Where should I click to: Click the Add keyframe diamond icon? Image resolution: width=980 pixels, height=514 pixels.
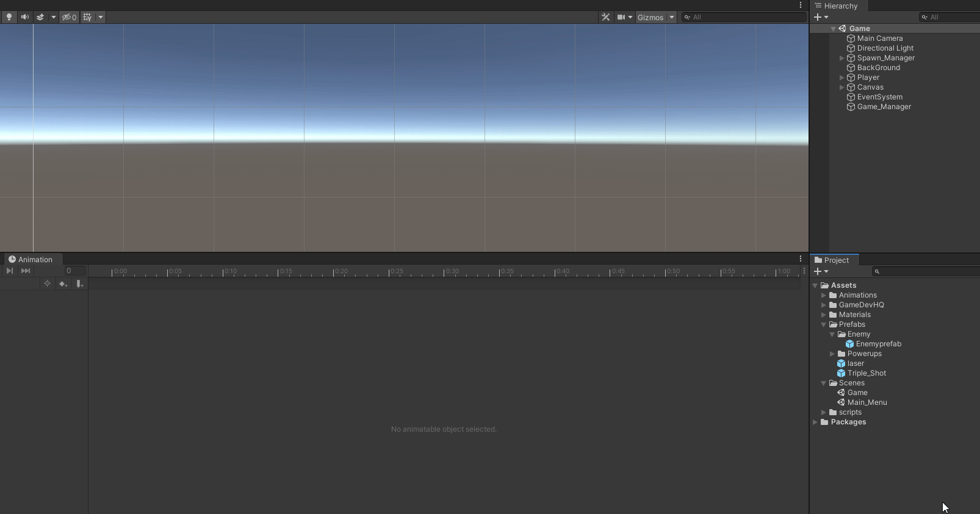pos(63,284)
